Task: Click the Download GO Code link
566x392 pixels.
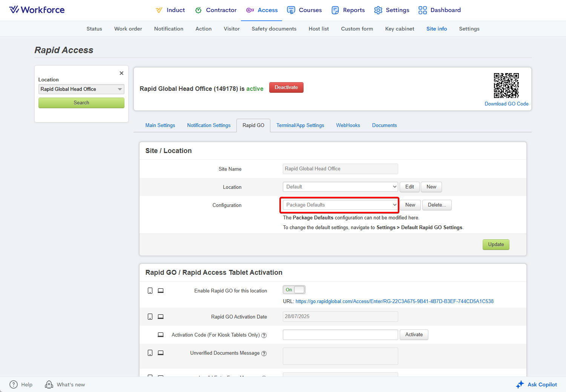Action: pyautogui.click(x=506, y=104)
